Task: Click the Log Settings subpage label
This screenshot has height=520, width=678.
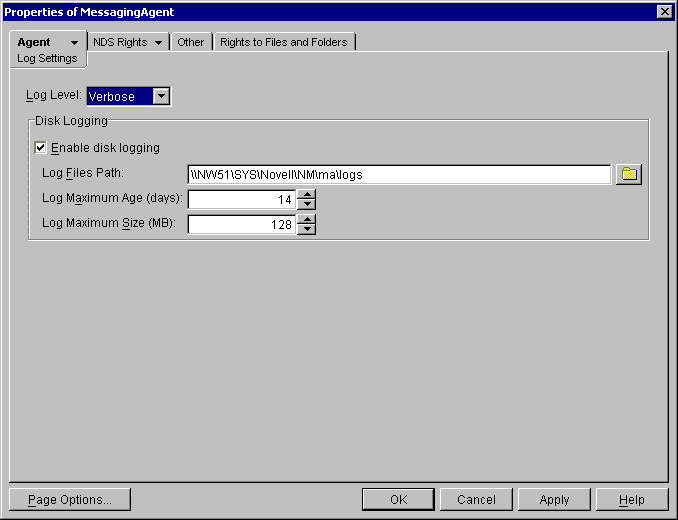Action: pyautogui.click(x=47, y=58)
